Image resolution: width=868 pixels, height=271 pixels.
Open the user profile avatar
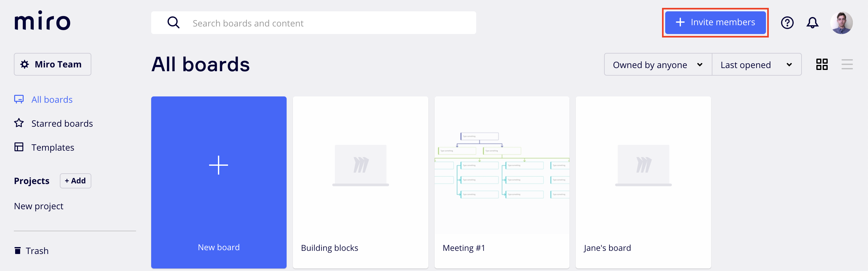(x=841, y=23)
